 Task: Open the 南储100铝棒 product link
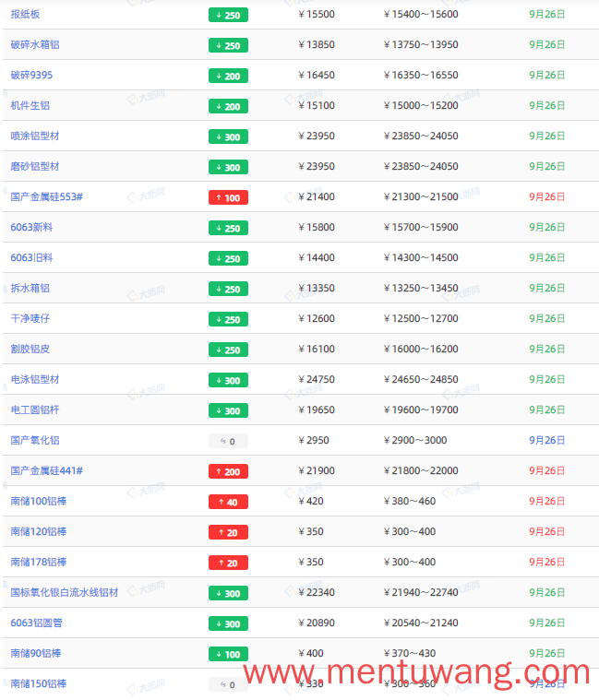point(39,501)
